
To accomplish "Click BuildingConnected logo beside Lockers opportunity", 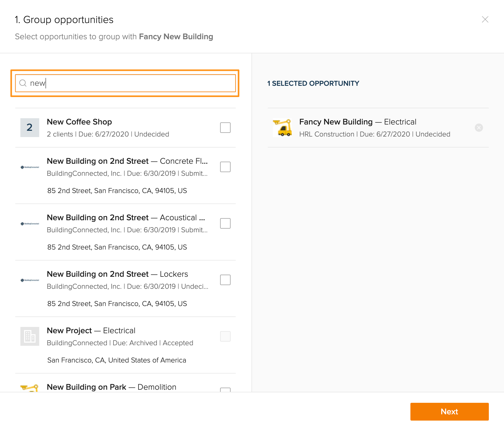I will click(30, 280).
